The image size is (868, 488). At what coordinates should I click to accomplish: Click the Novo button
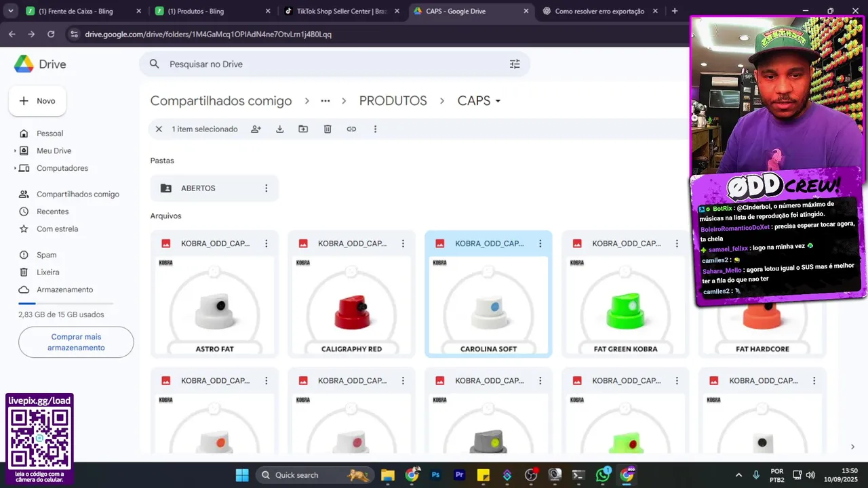(37, 101)
